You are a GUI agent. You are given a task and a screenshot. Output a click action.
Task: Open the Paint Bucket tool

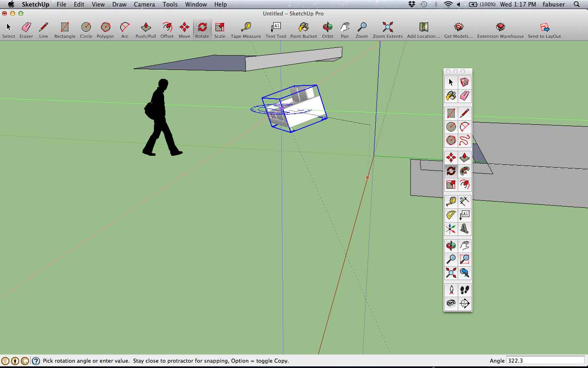point(303,29)
